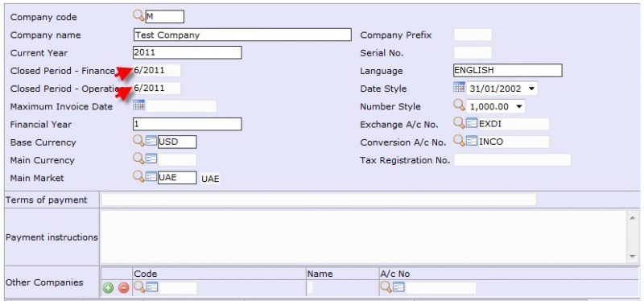Open Base Currency list icon

pyautogui.click(x=151, y=142)
